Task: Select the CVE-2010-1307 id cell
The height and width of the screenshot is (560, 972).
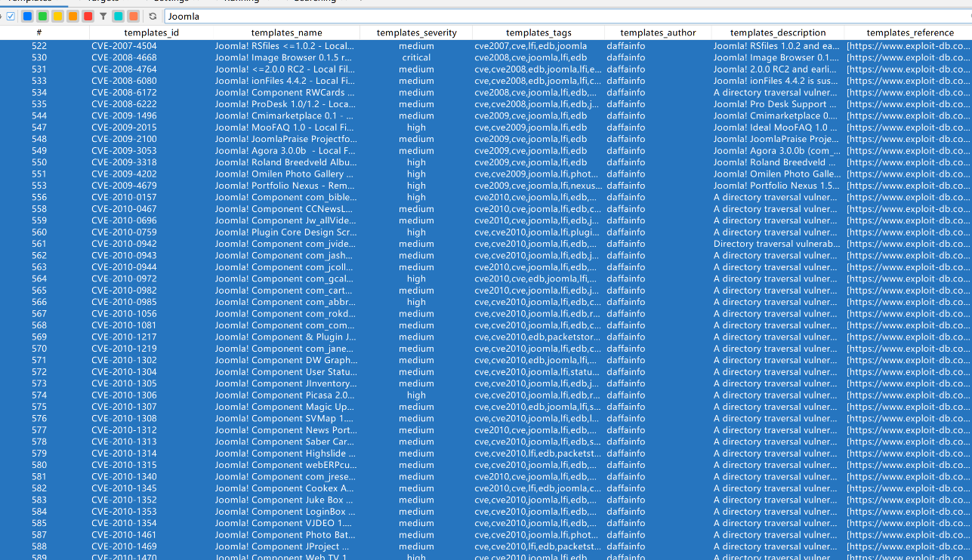Action: tap(124, 407)
